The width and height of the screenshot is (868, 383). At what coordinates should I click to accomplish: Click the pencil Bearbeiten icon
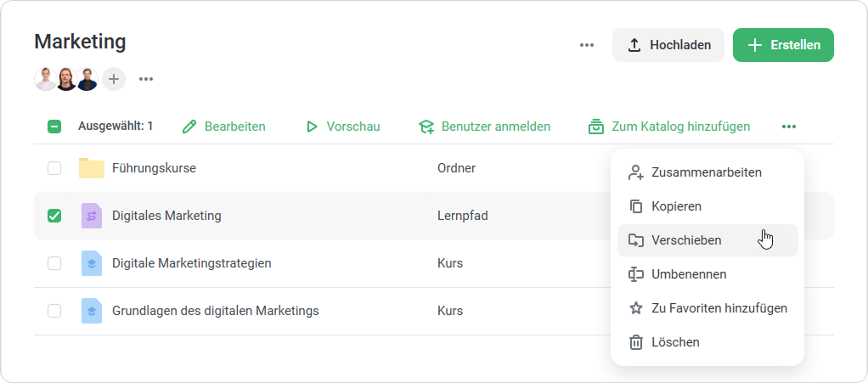click(189, 127)
